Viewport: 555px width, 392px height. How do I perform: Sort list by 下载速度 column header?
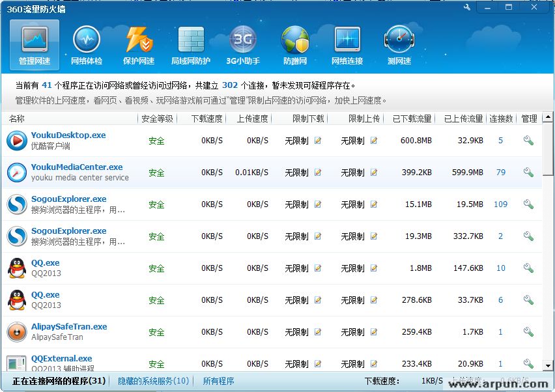point(207,119)
